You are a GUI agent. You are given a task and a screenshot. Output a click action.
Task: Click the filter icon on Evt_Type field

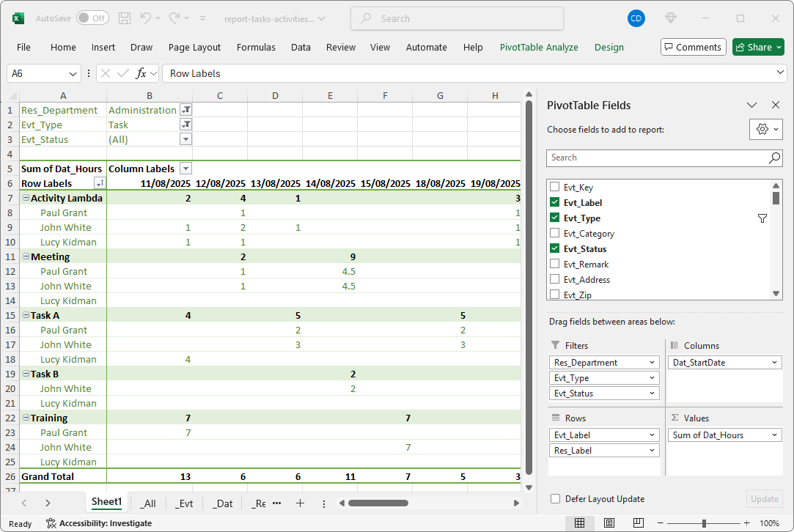(762, 218)
